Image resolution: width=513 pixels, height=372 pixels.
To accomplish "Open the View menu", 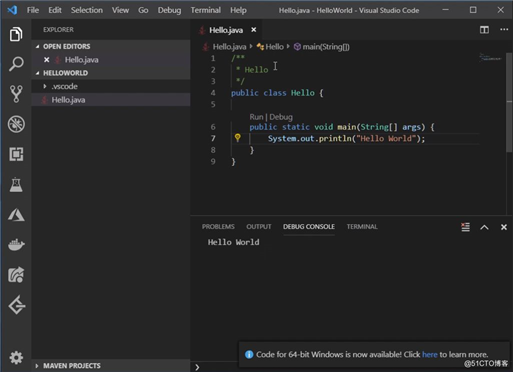I will [120, 10].
